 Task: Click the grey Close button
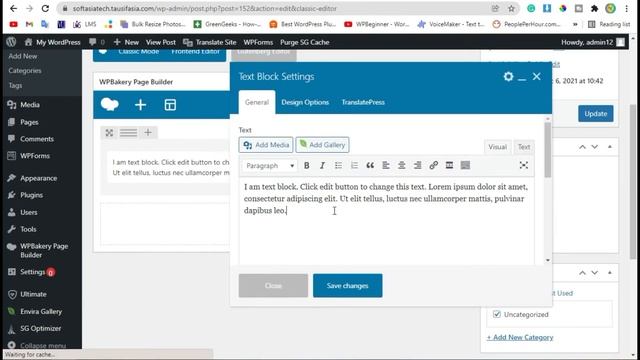(x=273, y=286)
